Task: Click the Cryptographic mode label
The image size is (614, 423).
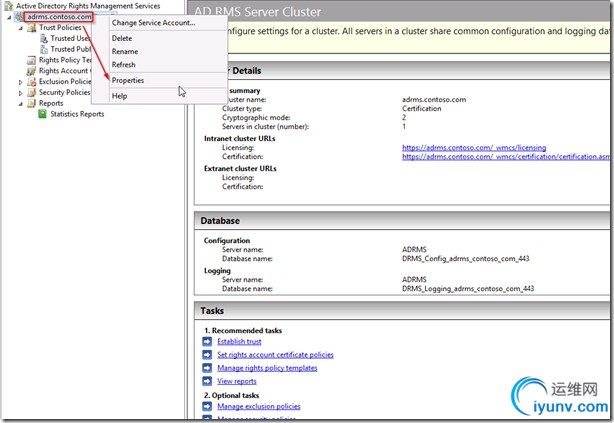Action: pos(256,118)
